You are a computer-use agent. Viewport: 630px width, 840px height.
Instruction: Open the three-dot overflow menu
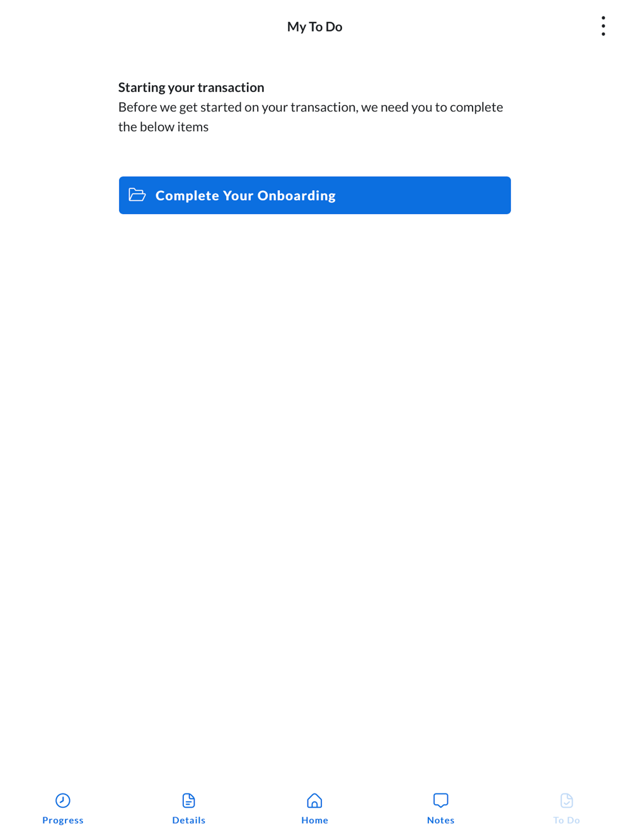[x=603, y=26]
